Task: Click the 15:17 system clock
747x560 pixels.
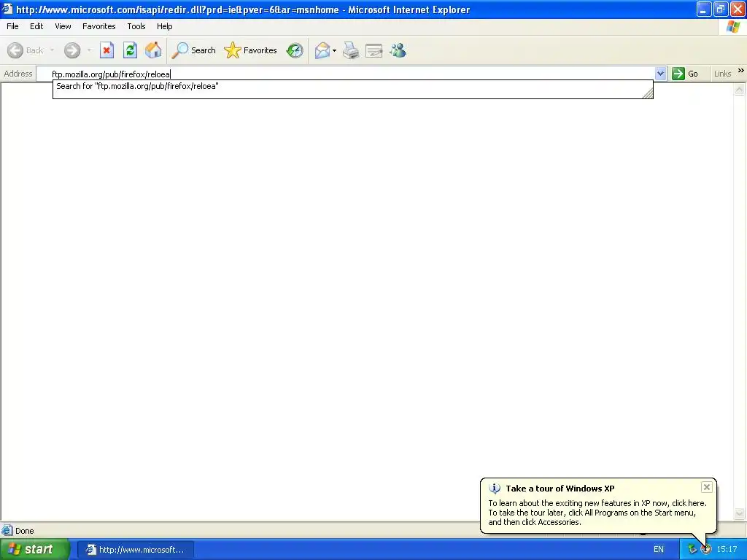Action: tap(727, 550)
